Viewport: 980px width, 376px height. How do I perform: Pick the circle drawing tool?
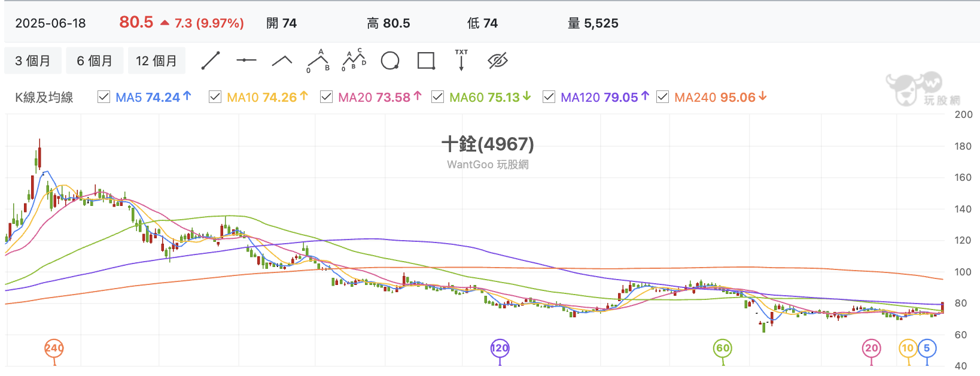click(390, 60)
